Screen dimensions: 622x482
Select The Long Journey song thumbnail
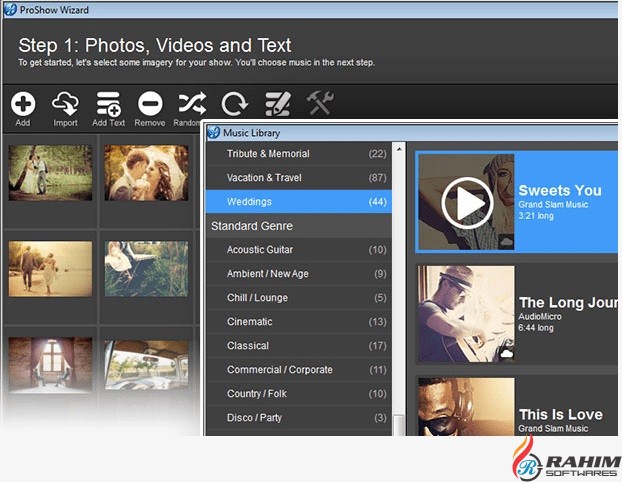tap(466, 313)
